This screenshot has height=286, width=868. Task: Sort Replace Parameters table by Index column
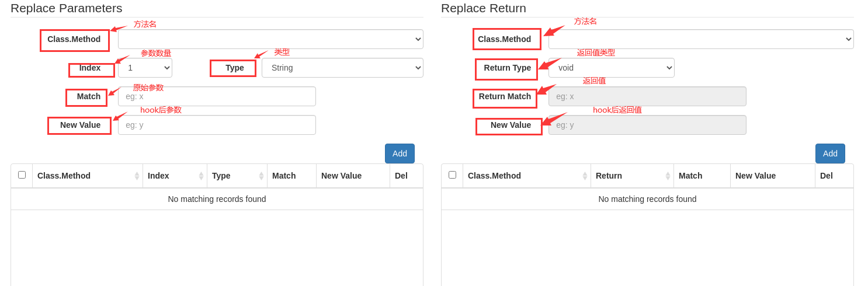[x=175, y=176]
